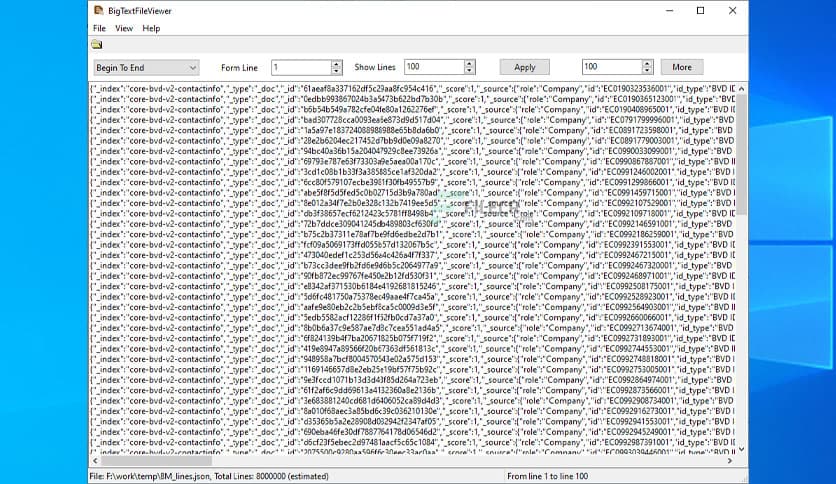Click the line containing id EC0992468971001

413,276
